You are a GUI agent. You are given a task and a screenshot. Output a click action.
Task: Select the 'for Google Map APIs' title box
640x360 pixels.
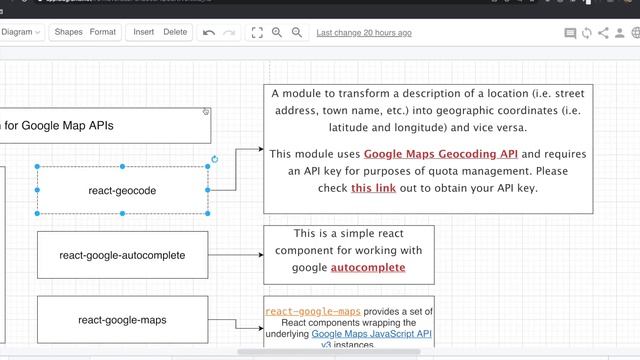[105, 126]
